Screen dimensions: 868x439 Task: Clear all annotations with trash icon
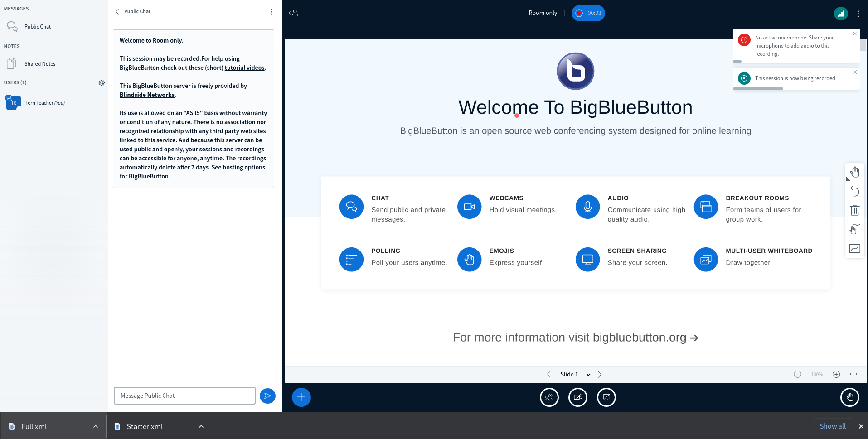[x=855, y=210]
